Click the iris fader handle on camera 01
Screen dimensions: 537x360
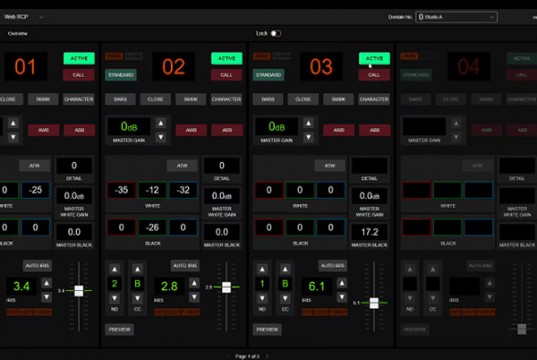click(x=79, y=290)
